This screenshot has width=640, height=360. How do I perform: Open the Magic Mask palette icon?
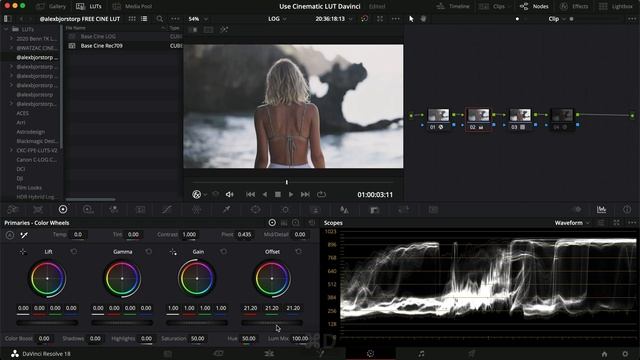(315, 209)
